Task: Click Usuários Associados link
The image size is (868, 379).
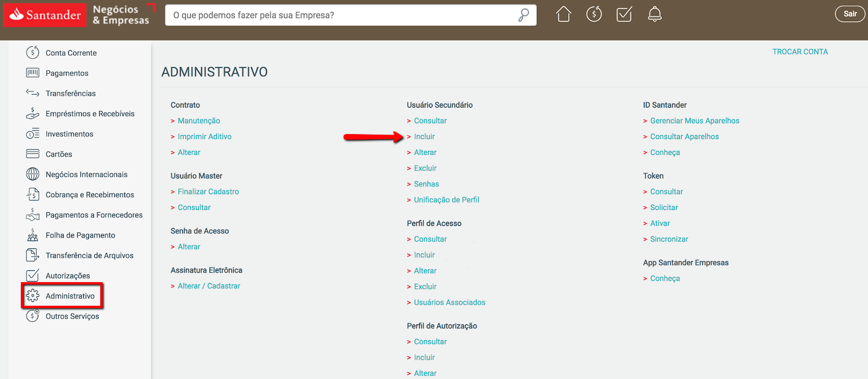Action: click(449, 302)
